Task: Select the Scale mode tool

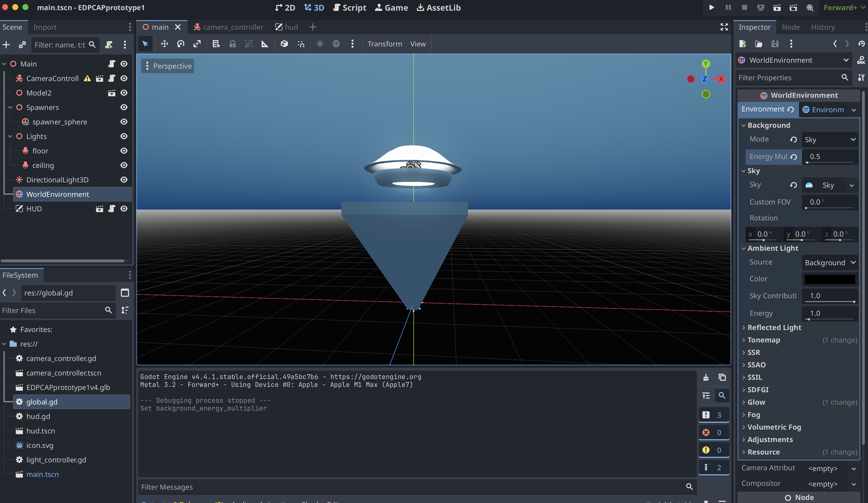Action: (197, 44)
